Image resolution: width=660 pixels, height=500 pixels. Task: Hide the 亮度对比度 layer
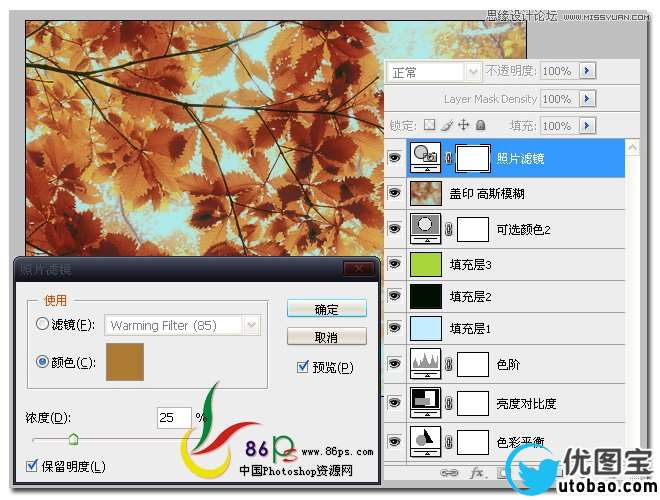(x=394, y=402)
